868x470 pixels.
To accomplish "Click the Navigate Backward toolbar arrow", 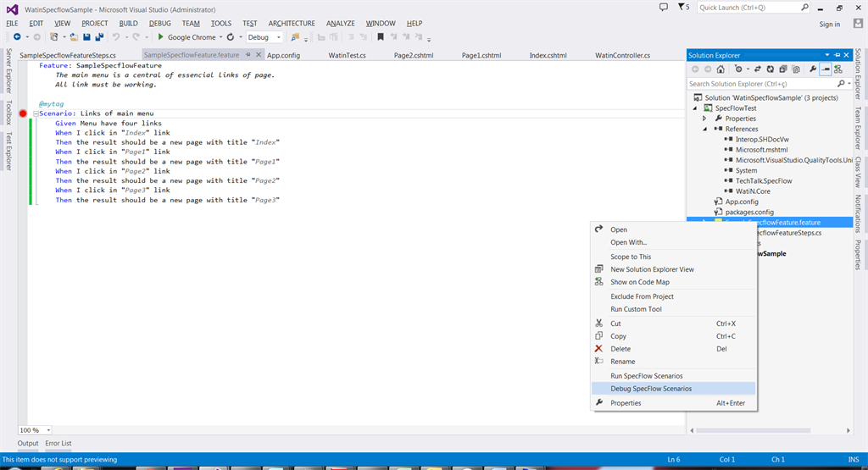I will (17, 37).
